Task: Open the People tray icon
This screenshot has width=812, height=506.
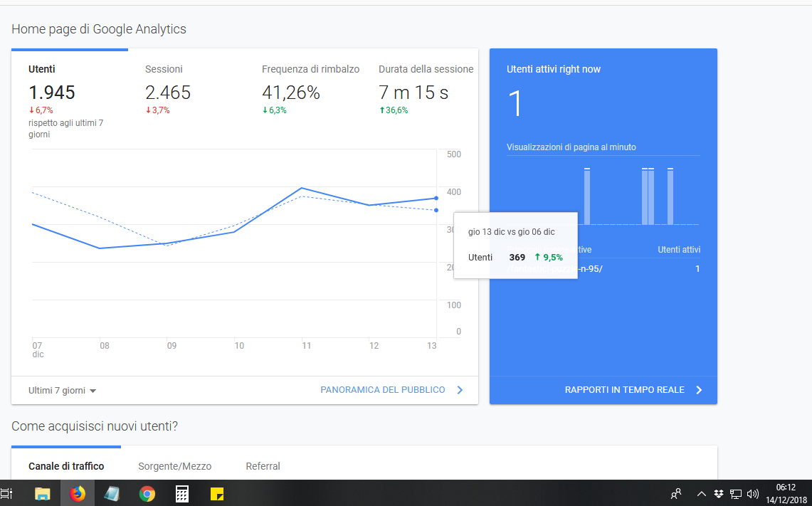Action: (676, 494)
